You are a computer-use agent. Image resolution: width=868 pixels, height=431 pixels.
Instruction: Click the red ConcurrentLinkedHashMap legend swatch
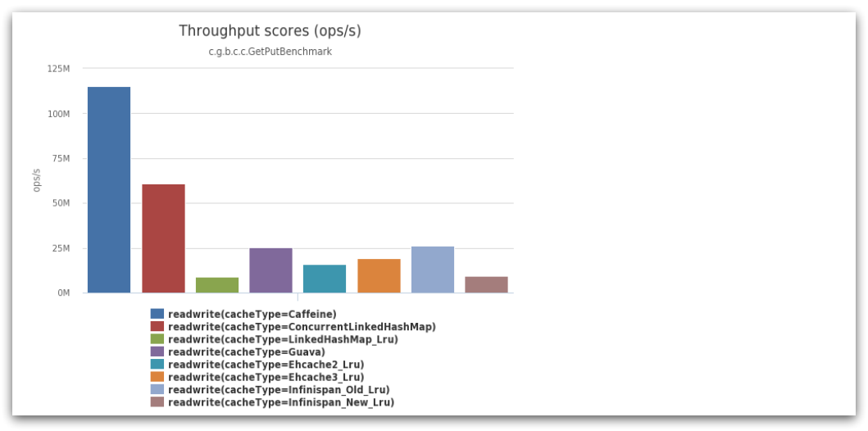[157, 327]
